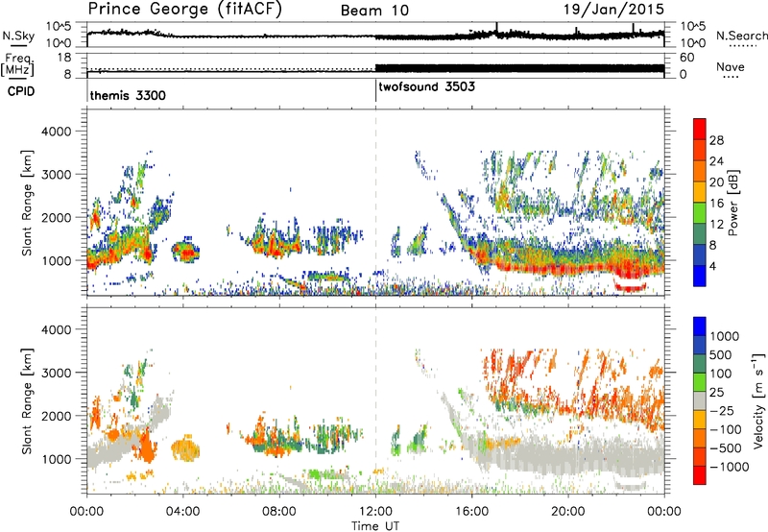Select the '4' value on Power scale
The image size is (768, 532).
pyautogui.click(x=713, y=266)
